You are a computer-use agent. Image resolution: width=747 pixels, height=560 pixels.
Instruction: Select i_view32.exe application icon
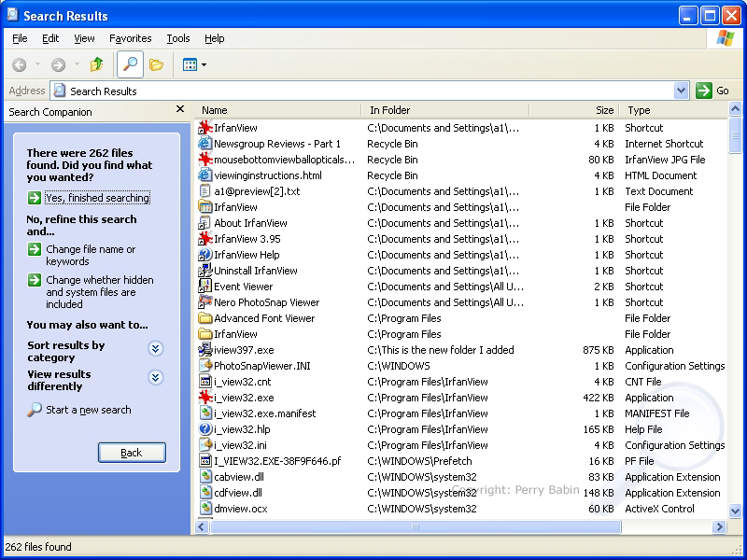coord(205,398)
